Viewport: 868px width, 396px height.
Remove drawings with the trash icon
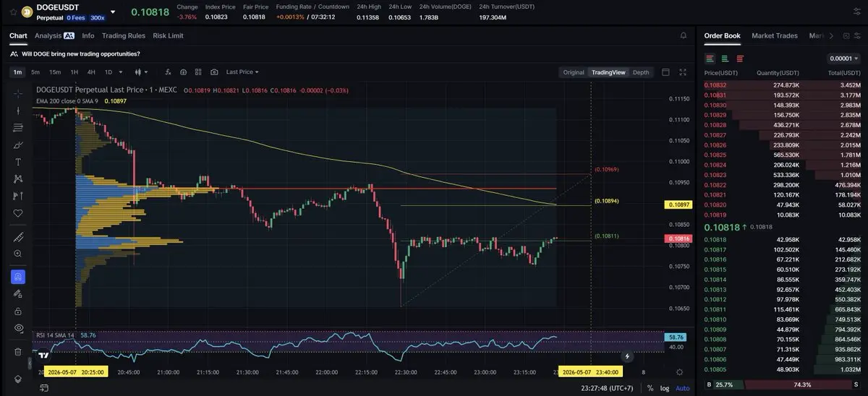pyautogui.click(x=19, y=352)
